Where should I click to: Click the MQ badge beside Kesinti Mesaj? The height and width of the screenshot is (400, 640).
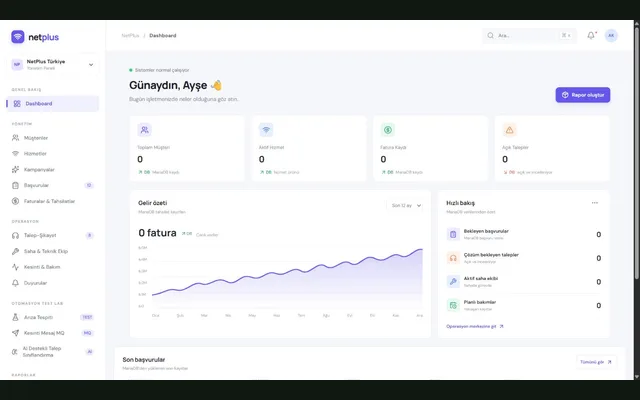87,333
